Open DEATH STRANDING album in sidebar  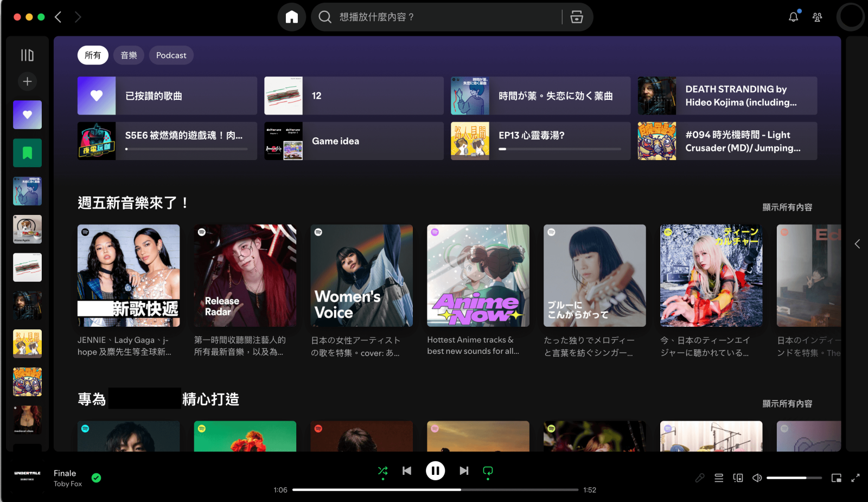click(27, 306)
